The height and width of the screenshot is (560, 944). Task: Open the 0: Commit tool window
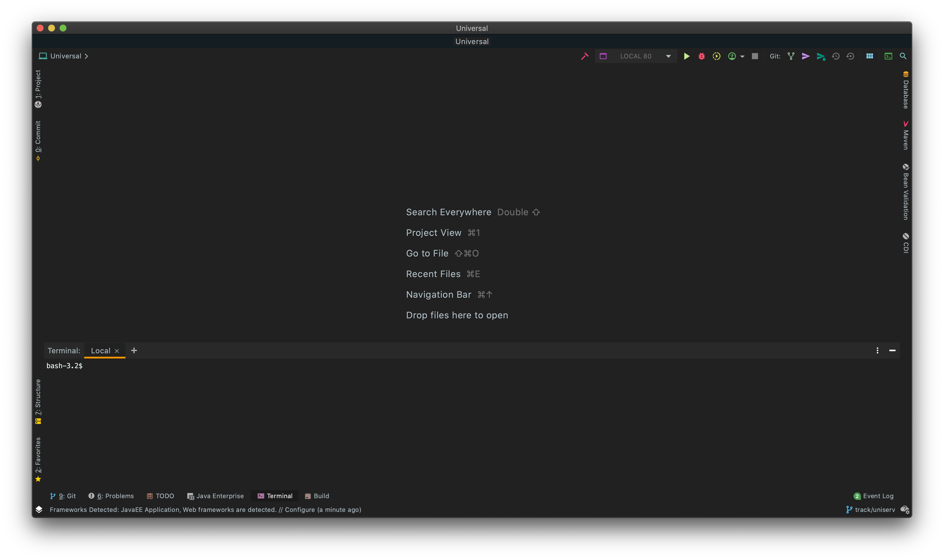pos(38,141)
